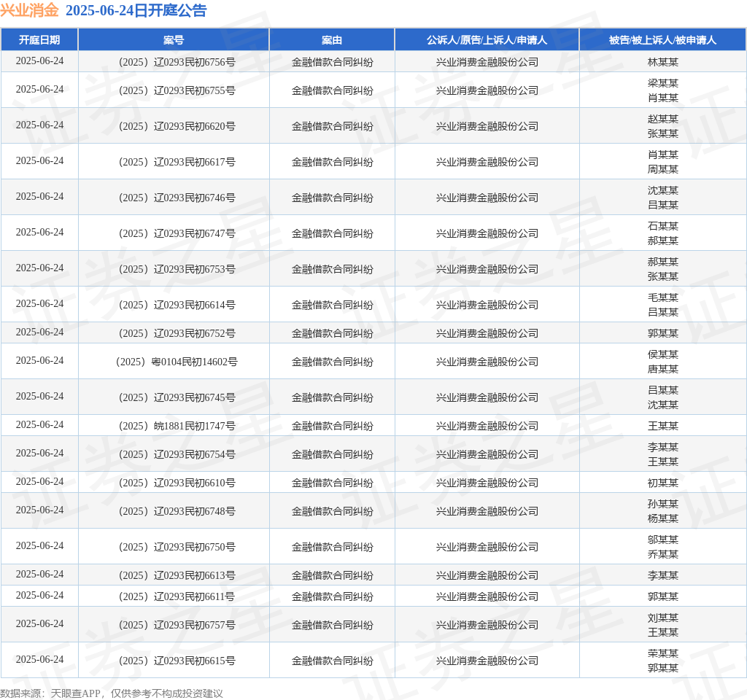Click 金融借款合同纠纷 in the 6620号 row
The height and width of the screenshot is (700, 747).
(332, 126)
